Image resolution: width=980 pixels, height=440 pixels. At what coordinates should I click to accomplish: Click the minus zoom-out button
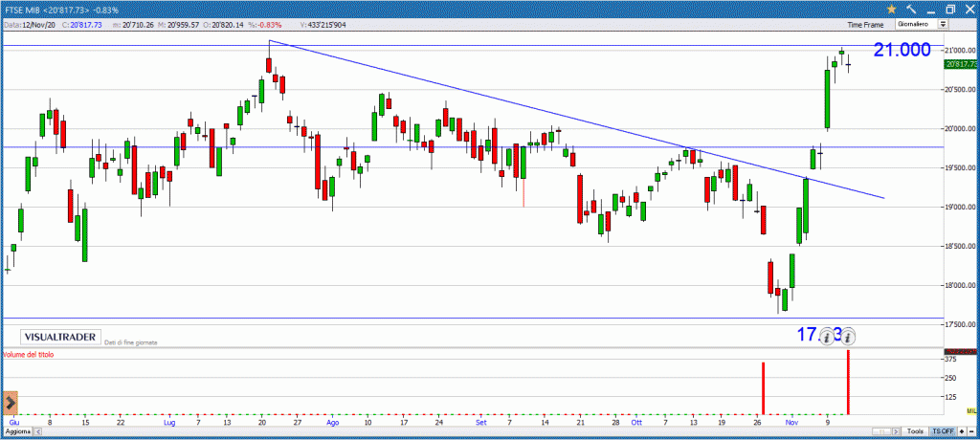click(971, 431)
